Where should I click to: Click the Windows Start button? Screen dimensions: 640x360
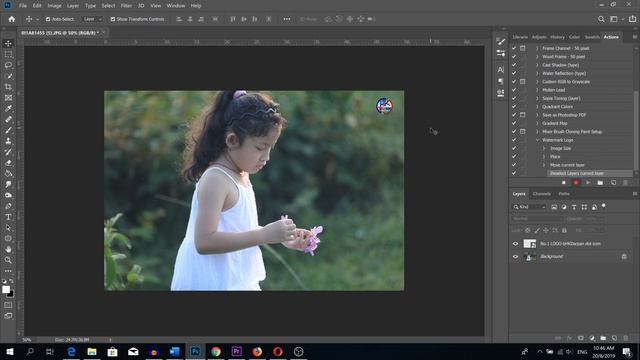click(x=9, y=351)
